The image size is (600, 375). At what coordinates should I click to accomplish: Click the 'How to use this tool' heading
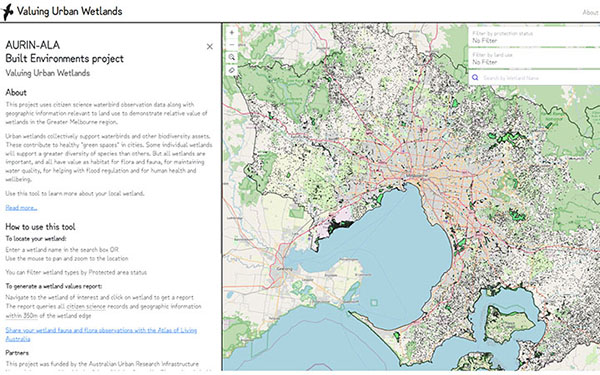pos(40,227)
